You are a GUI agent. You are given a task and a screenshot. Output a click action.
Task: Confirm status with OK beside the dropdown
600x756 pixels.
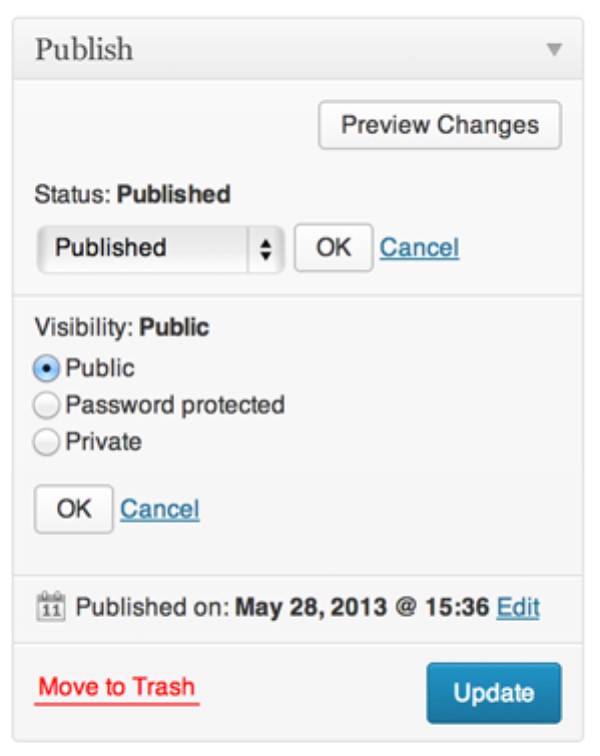point(333,247)
